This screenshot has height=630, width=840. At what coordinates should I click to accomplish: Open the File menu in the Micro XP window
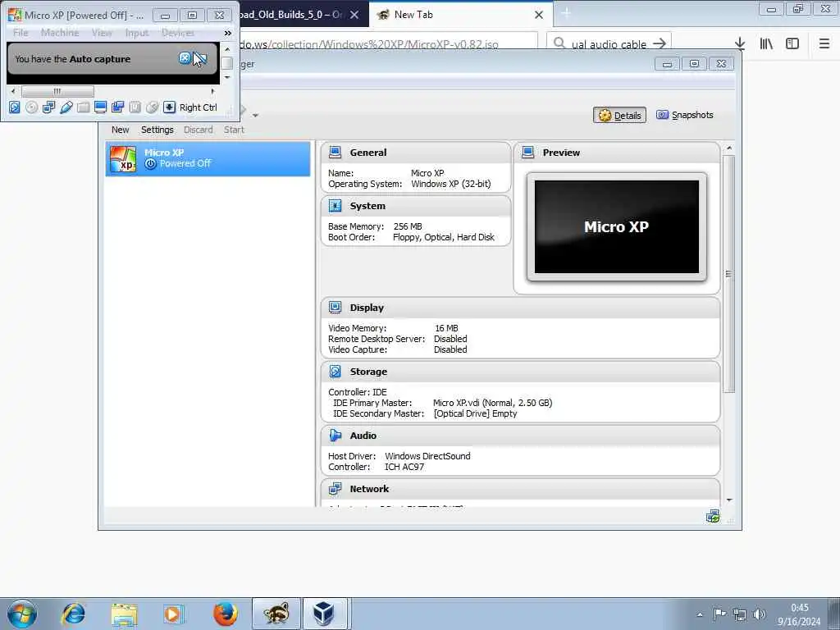(x=21, y=33)
